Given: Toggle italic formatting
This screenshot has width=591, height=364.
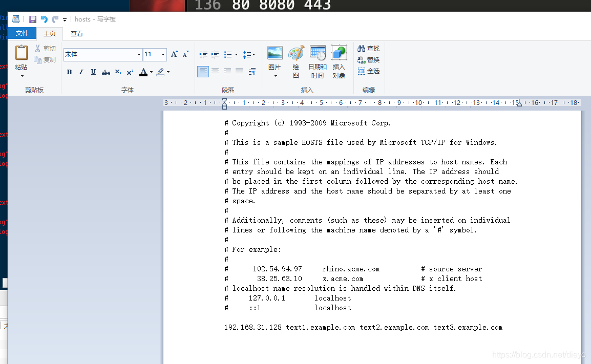Looking at the screenshot, I should 81,72.
